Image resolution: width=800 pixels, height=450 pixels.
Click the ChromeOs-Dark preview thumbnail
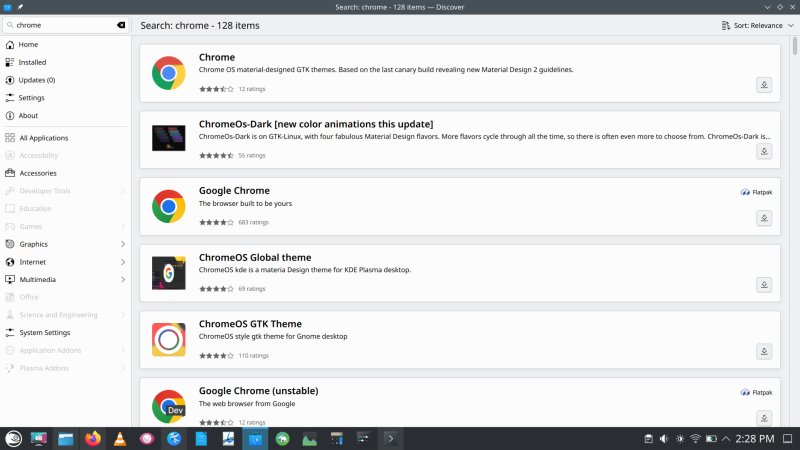tap(168, 138)
